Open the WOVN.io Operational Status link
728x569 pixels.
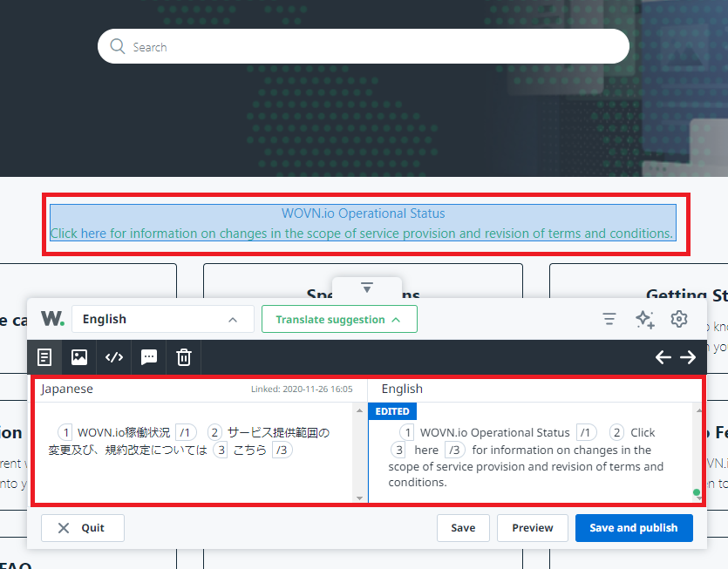coord(364,213)
